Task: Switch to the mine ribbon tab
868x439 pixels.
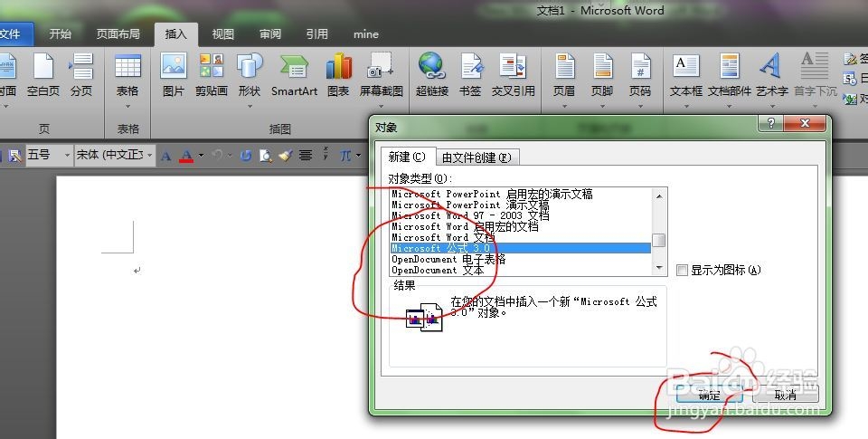Action: pyautogui.click(x=366, y=34)
